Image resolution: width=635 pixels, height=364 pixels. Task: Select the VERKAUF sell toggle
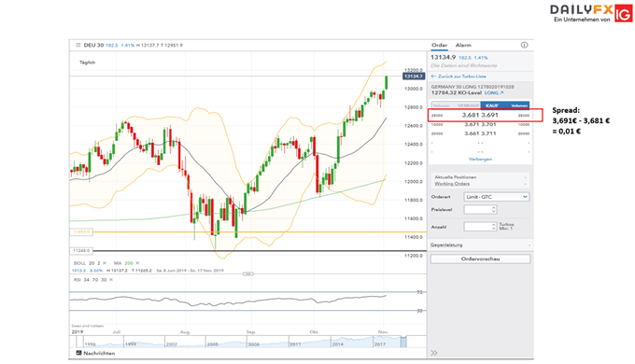(x=468, y=105)
